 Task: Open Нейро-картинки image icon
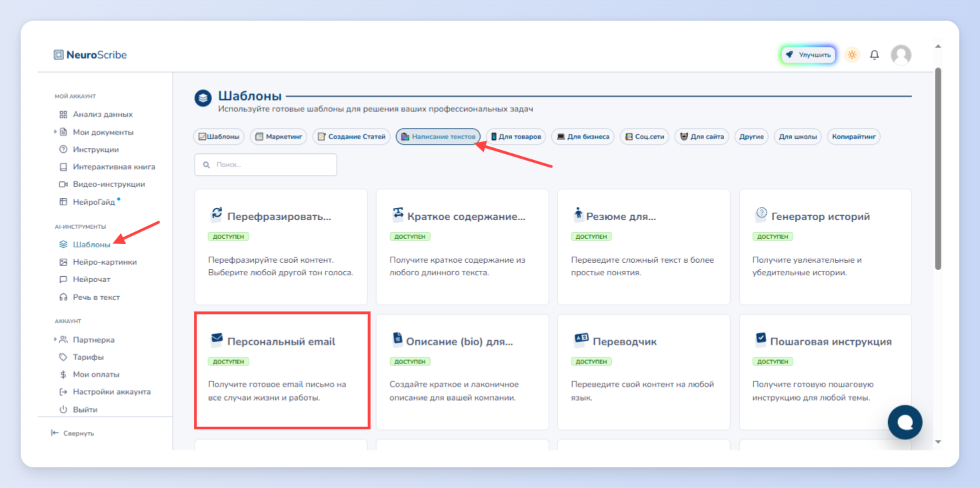pos(63,262)
